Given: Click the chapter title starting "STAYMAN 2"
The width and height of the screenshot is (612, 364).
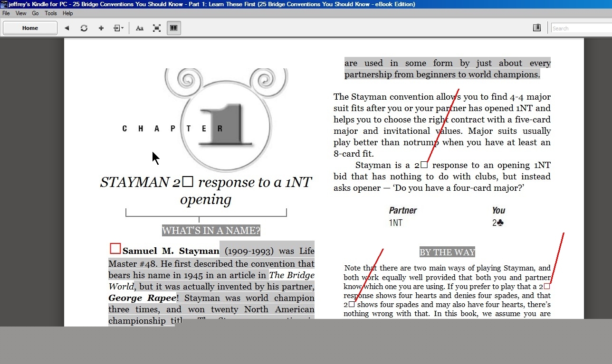Looking at the screenshot, I should 206,190.
